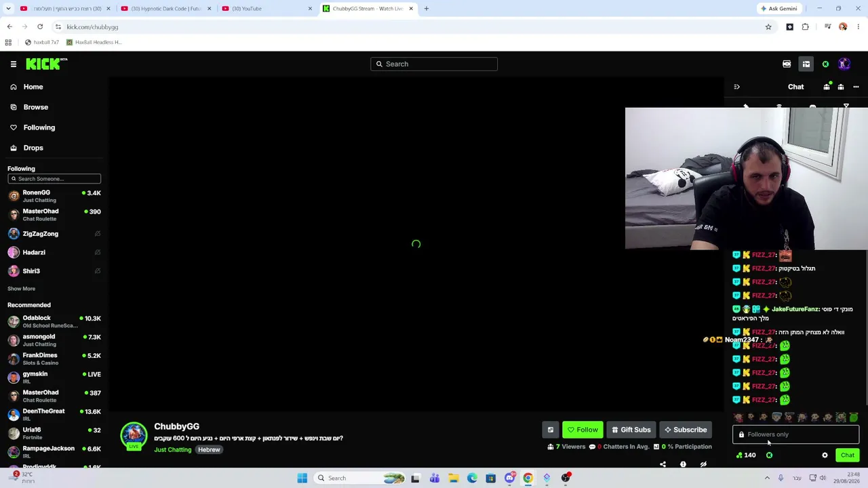Open asmongold recommended channel

pos(54,340)
